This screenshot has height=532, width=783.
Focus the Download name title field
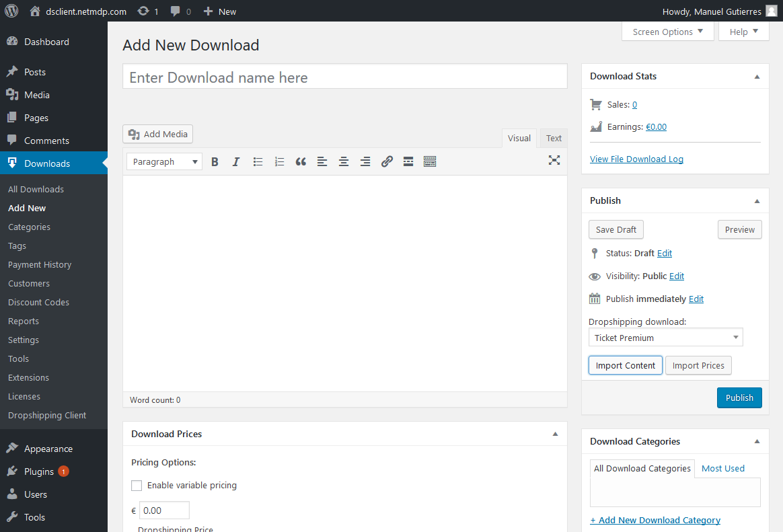[x=345, y=77]
